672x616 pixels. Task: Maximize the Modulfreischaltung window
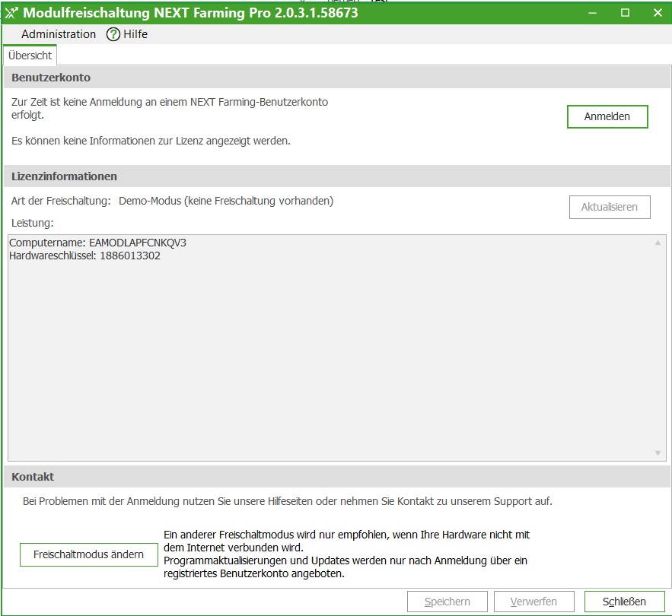[626, 13]
